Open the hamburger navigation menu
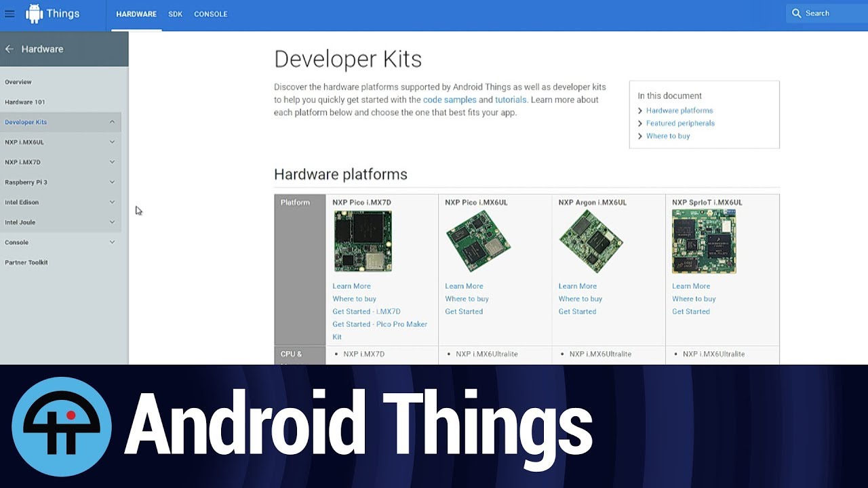Viewport: 868px width, 488px height. (x=9, y=14)
